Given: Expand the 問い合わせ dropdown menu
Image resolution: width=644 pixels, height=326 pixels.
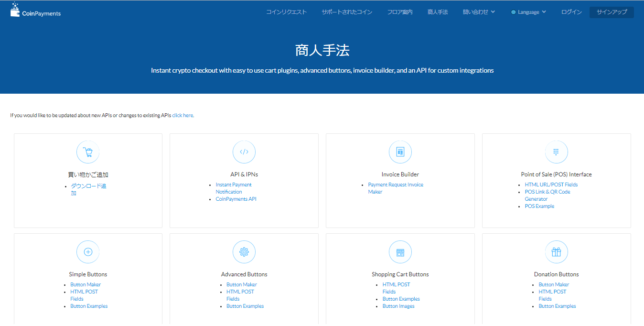Looking at the screenshot, I should (x=479, y=12).
